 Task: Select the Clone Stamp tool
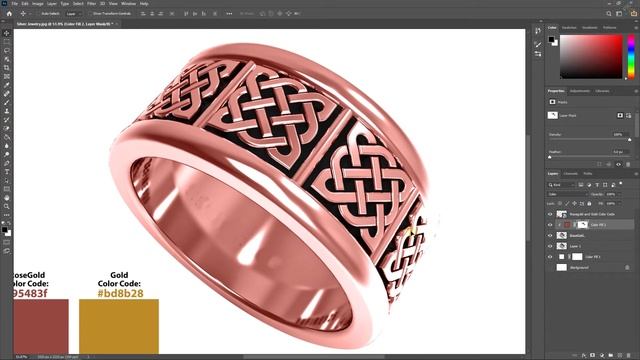coord(7,111)
